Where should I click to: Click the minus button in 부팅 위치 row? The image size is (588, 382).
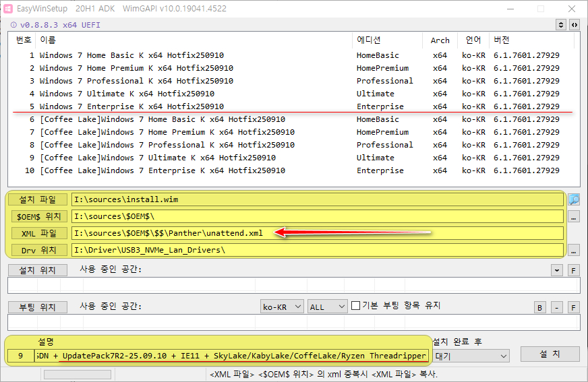point(557,307)
